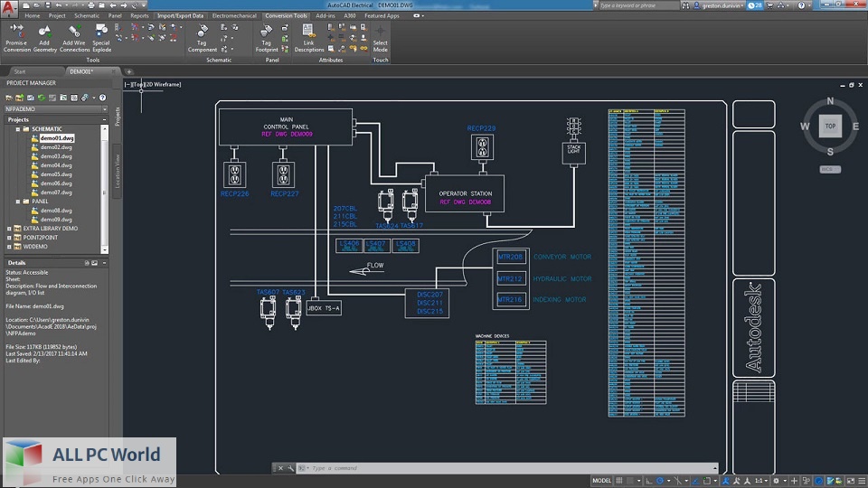Open the Start drawing tab
This screenshot has height=488, width=868.
(x=20, y=71)
